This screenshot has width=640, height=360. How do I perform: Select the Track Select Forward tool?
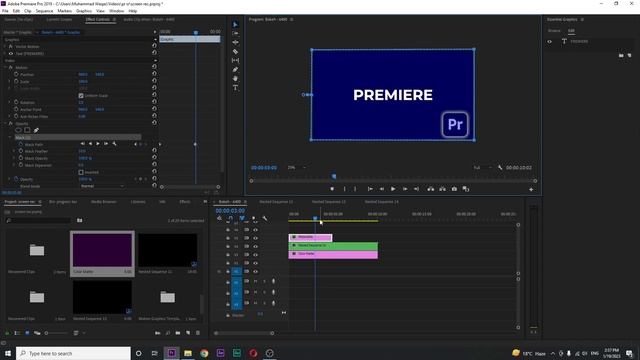pos(236,33)
